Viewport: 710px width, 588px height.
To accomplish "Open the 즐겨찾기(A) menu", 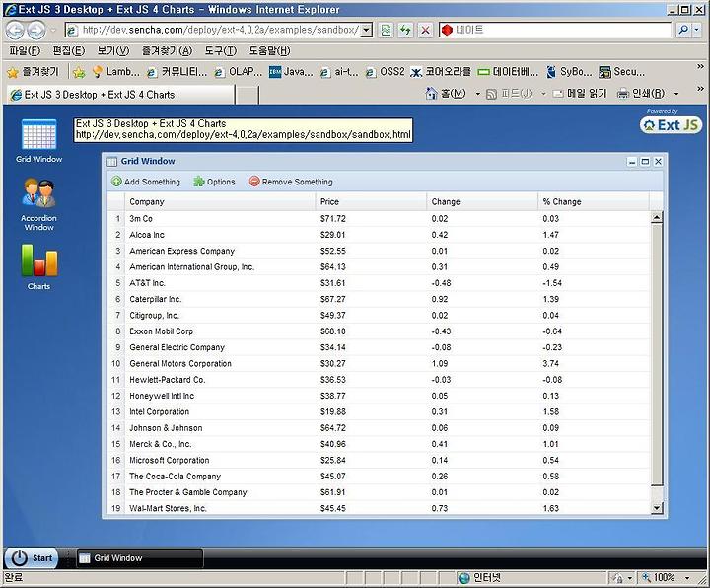I will coord(167,50).
